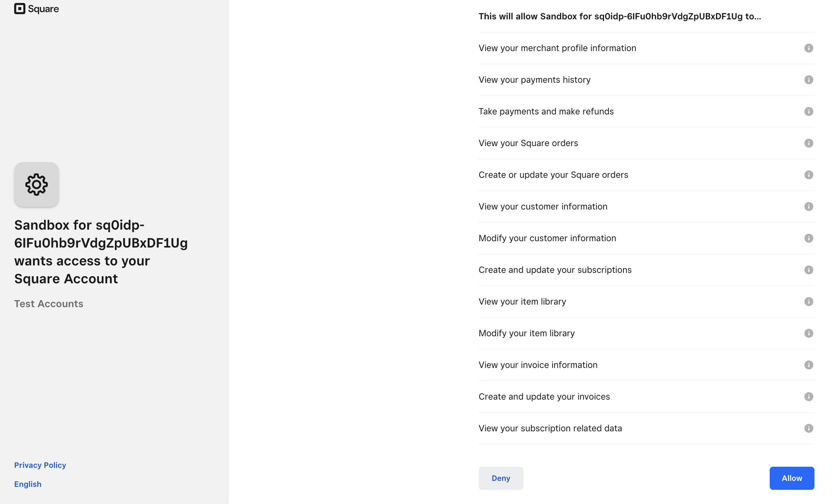Click info icon next to merchant profile
Screen dimensions: 832x504
809,48
